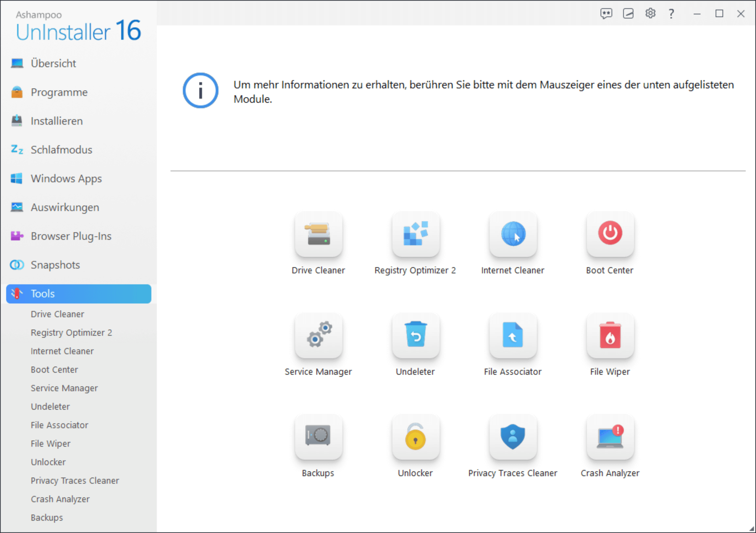Open the Unlocker padlock icon
The image size is (756, 533).
pyautogui.click(x=415, y=437)
